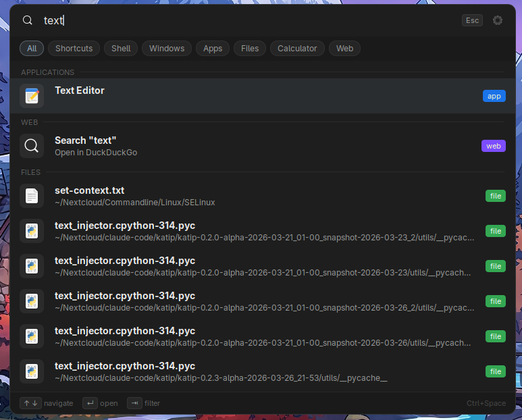Click Python icon of the katip-0.2.3-alpha text_injector file
This screenshot has width=522, height=420.
pos(32,371)
